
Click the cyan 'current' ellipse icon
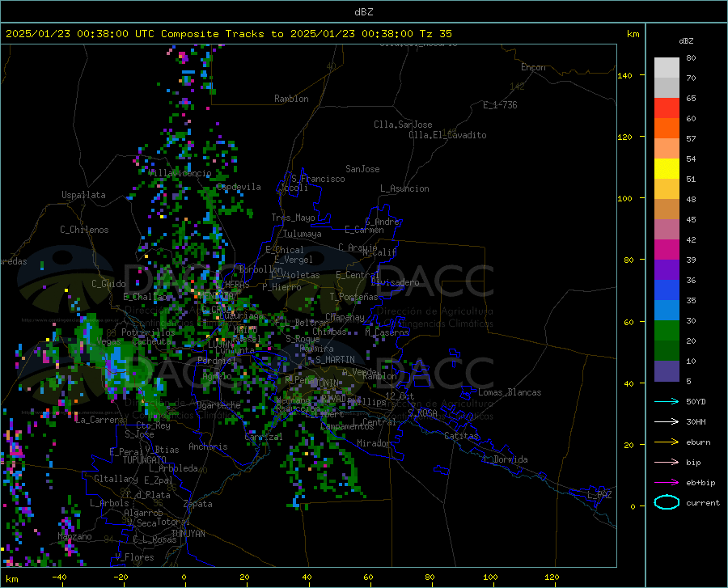tap(667, 502)
